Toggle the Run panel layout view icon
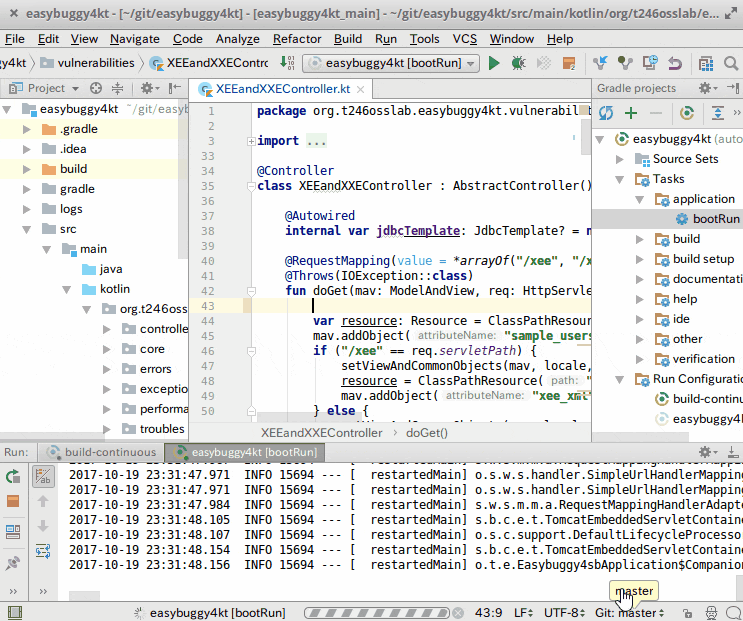The height and width of the screenshot is (621, 743). (13, 532)
